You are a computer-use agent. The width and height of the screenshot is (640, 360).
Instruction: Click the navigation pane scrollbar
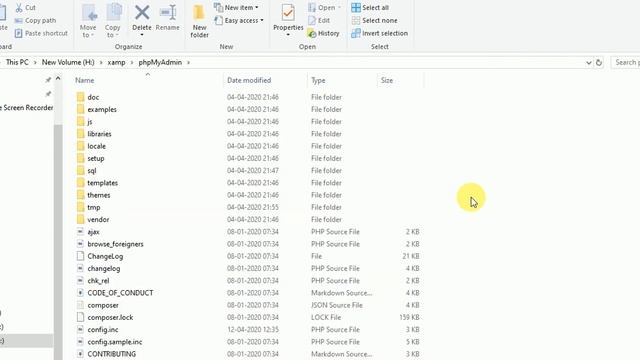pyautogui.click(x=58, y=241)
